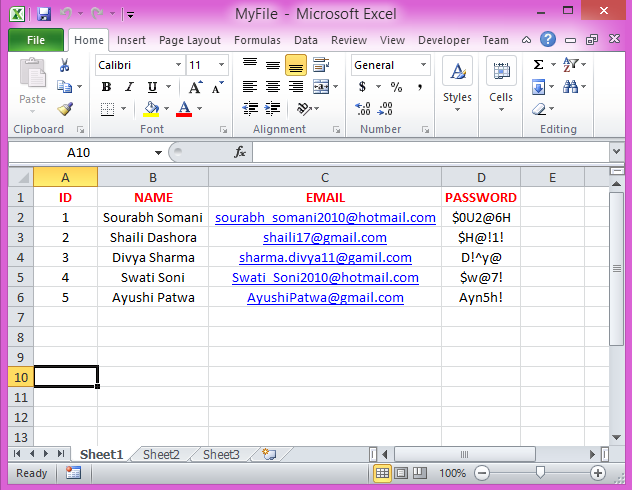Toggle Bold formatting
The image size is (632, 490).
106,87
